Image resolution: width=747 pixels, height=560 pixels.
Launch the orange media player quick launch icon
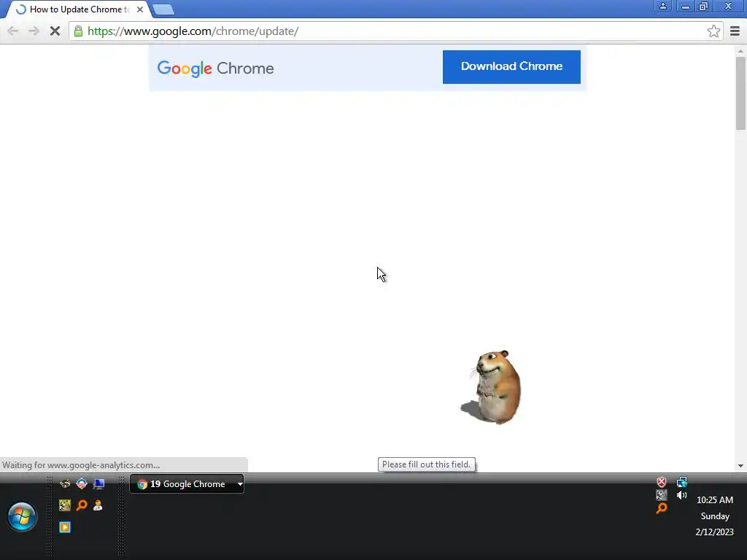(65, 526)
